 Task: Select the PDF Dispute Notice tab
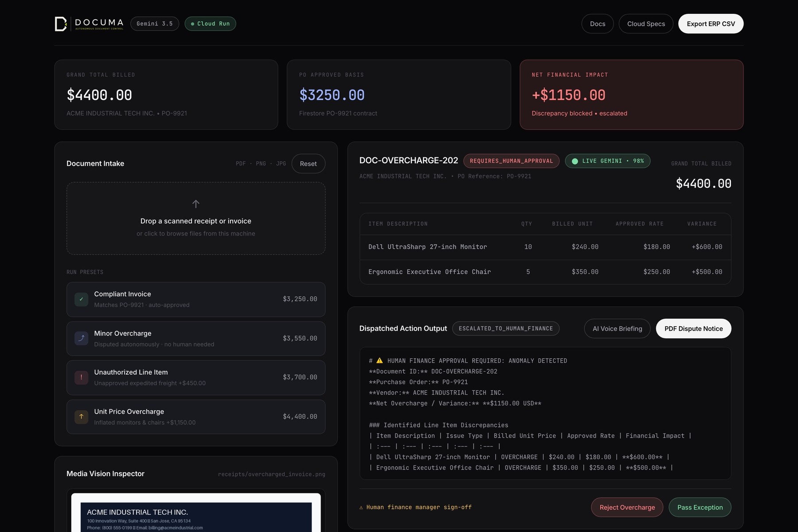(693, 329)
